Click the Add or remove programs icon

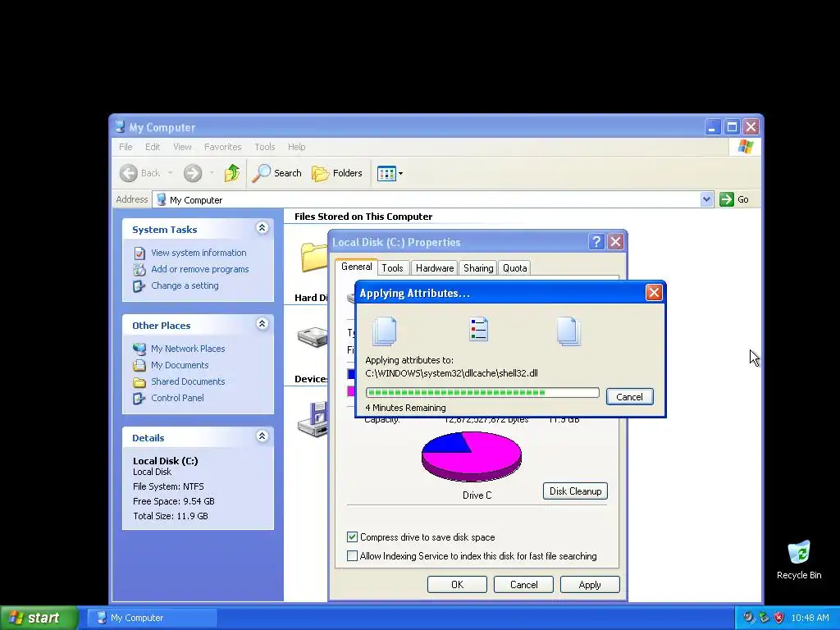point(139,269)
